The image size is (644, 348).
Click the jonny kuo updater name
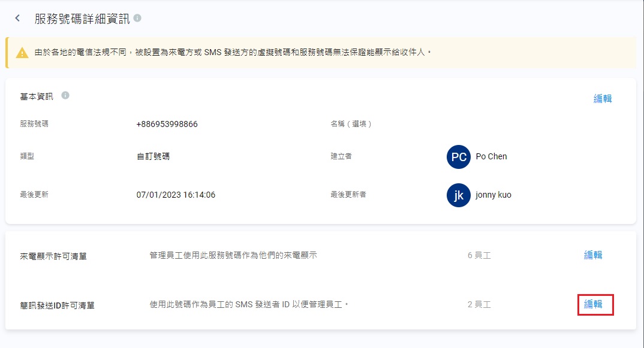pyautogui.click(x=493, y=195)
